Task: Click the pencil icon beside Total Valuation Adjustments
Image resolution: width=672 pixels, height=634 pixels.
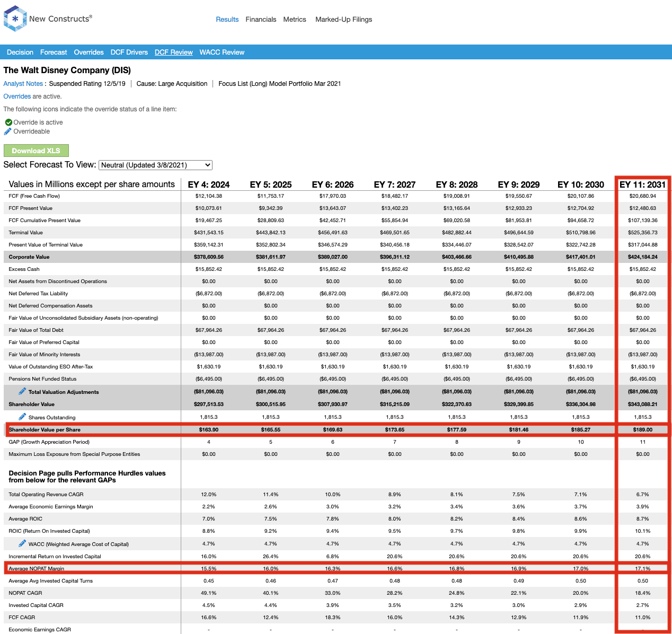Action: 22,391
